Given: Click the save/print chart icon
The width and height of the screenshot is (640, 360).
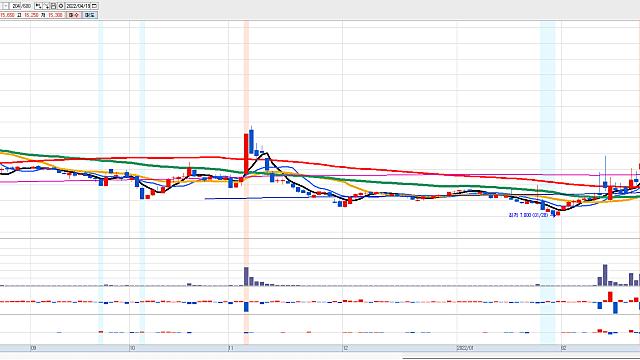Looking at the screenshot, I should pos(53,6).
